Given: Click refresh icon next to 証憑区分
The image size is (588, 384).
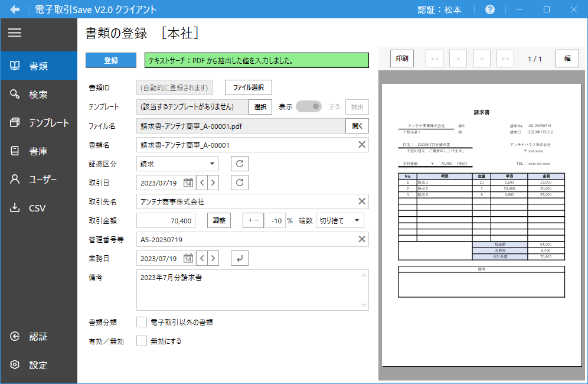Looking at the screenshot, I should coord(239,164).
